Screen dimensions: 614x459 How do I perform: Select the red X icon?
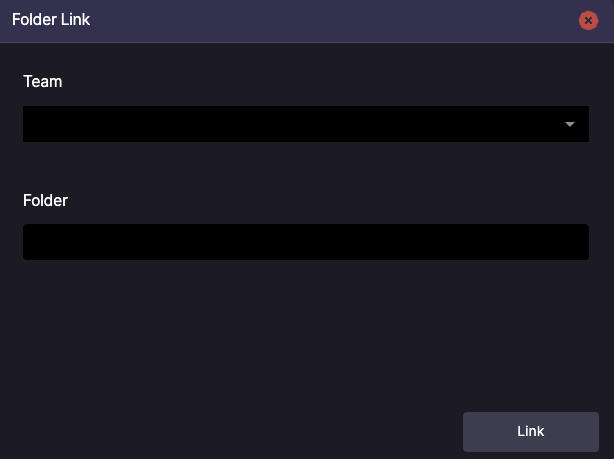click(588, 20)
